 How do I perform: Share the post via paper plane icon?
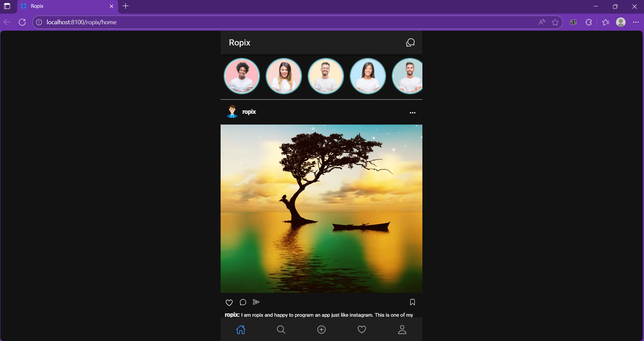[x=256, y=302]
